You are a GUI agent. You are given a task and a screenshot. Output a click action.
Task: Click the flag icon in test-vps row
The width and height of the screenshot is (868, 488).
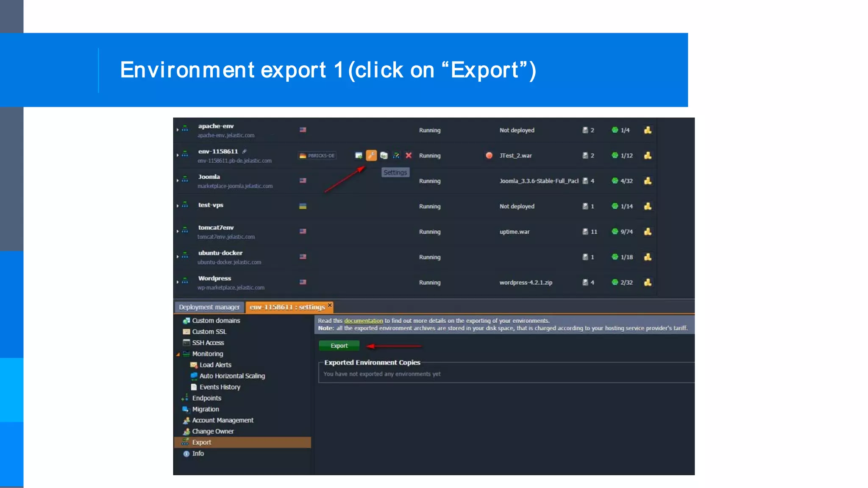(303, 206)
